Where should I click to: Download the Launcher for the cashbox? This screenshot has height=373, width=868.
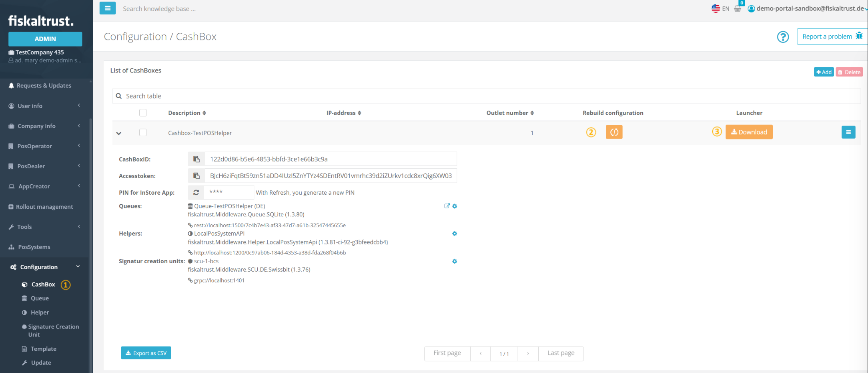coord(749,132)
